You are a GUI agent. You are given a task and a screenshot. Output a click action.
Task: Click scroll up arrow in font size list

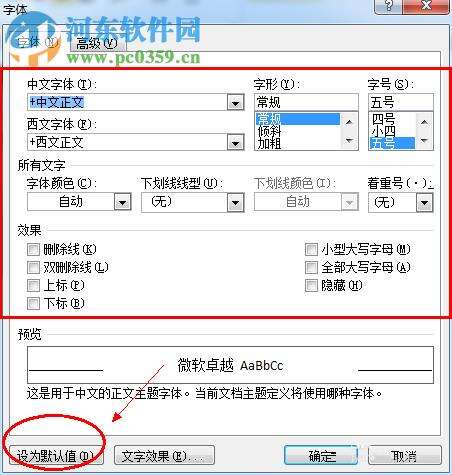click(424, 123)
